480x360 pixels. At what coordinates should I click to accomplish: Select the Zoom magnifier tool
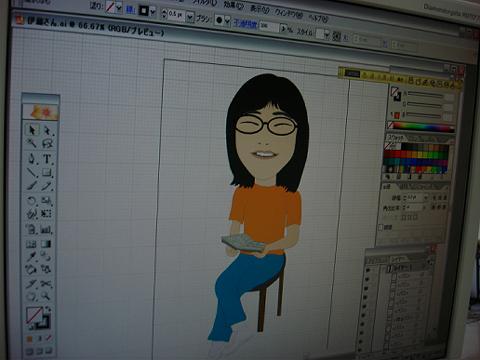[x=46, y=296]
